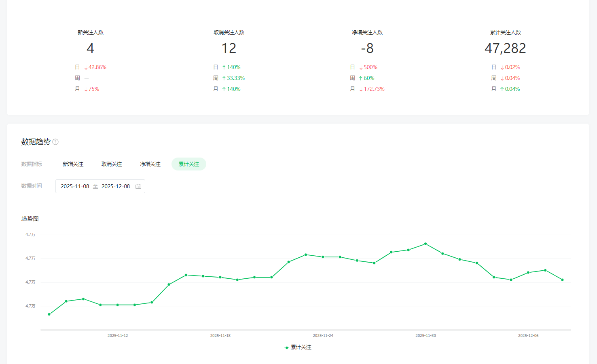Click the peak data point at 2025-11-30
Image resolution: width=597 pixels, height=364 pixels.
click(426, 244)
